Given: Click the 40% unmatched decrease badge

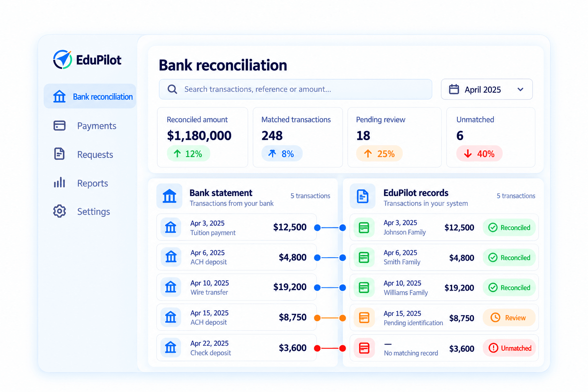Looking at the screenshot, I should click(x=479, y=154).
